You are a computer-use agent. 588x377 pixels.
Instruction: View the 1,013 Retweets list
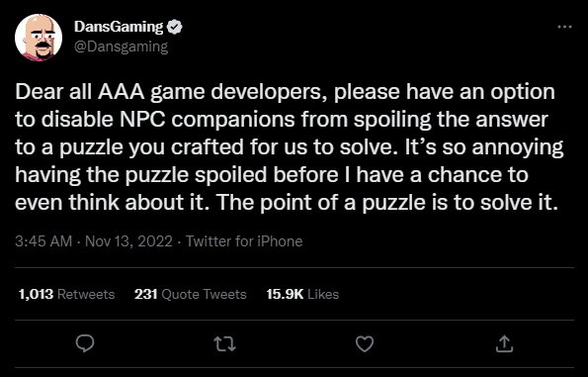tap(66, 294)
